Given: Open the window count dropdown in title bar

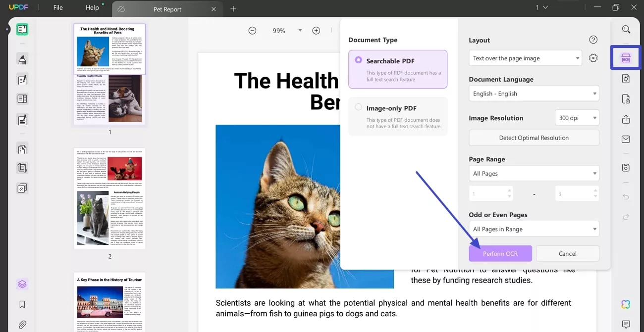Looking at the screenshot, I should 541,7.
